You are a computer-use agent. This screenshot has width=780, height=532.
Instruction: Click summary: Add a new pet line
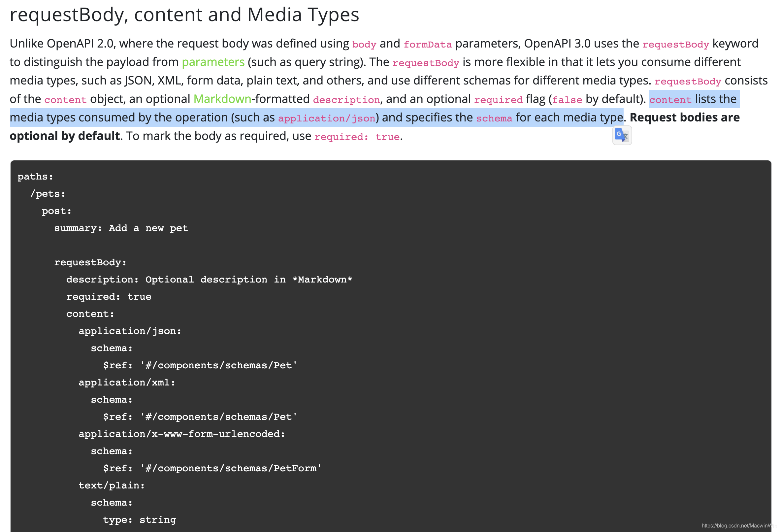point(121,228)
